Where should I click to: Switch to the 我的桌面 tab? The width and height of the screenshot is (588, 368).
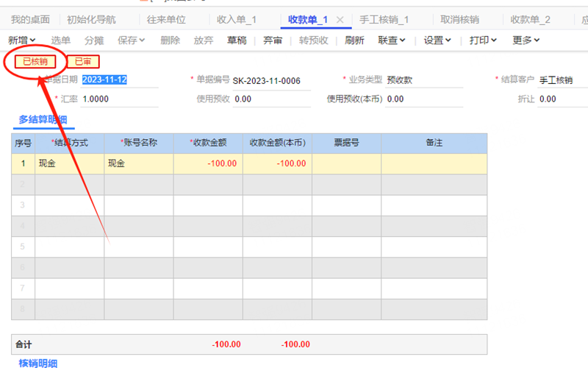[x=30, y=20]
